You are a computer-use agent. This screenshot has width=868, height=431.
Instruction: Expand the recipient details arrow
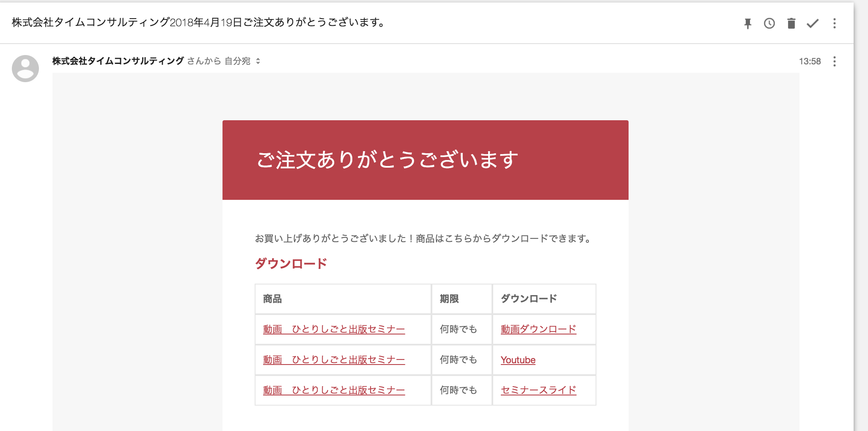pyautogui.click(x=258, y=61)
